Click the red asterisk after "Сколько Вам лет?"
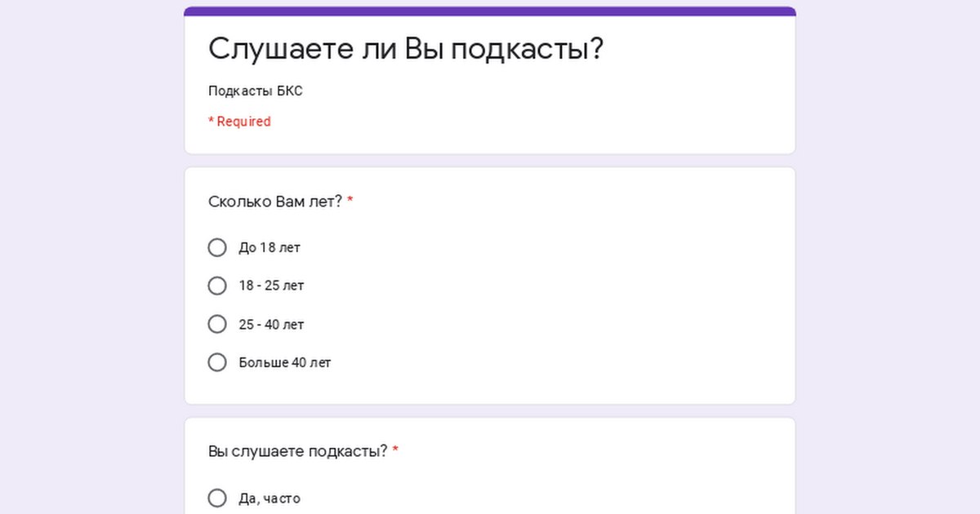980x514 pixels. click(x=350, y=202)
